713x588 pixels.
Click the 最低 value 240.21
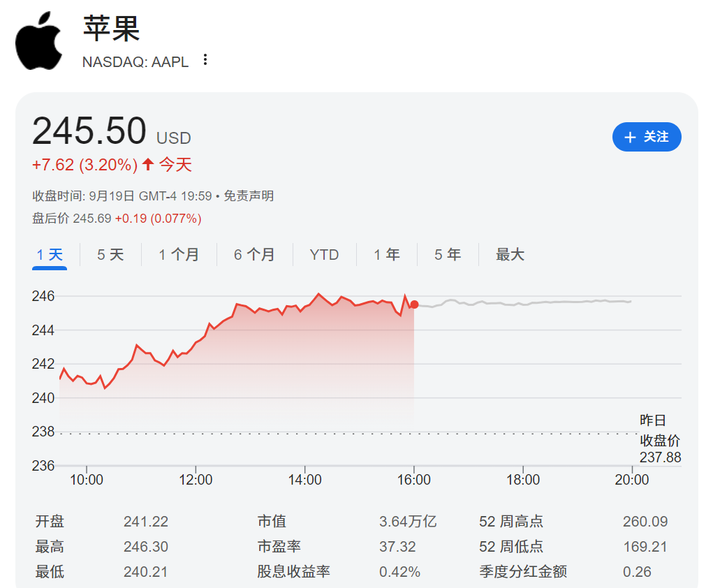pos(146,571)
